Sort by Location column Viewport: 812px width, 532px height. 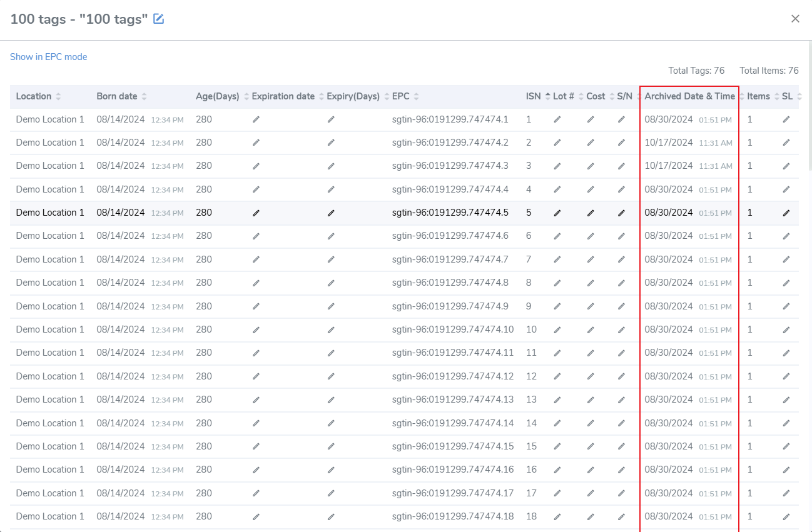point(38,96)
